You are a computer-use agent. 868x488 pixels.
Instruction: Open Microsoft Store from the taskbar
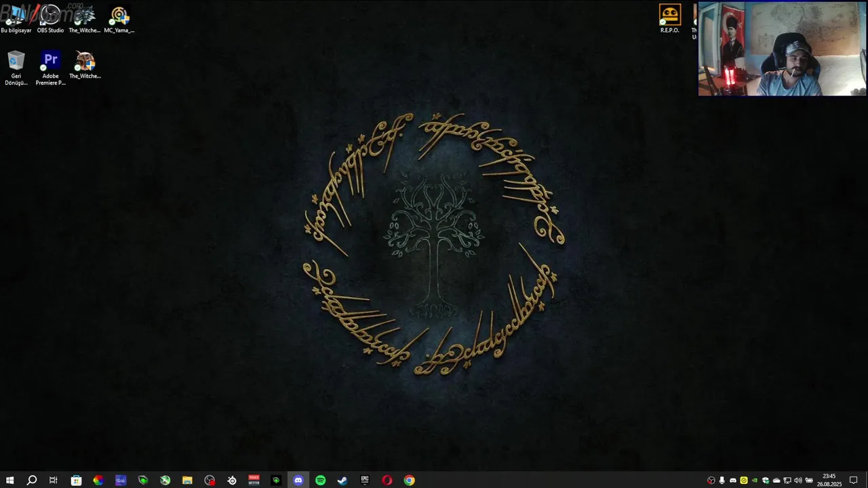point(76,480)
